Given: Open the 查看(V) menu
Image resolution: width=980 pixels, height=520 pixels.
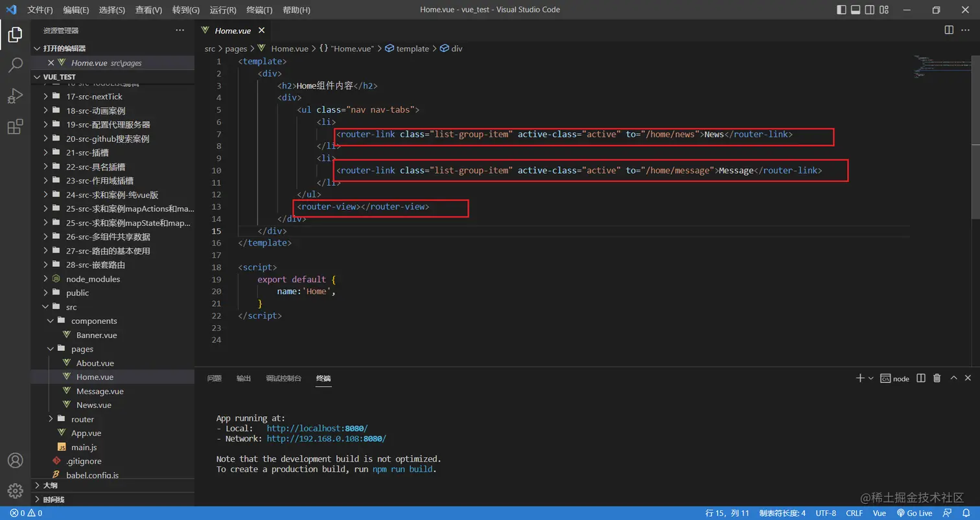Looking at the screenshot, I should 149,10.
